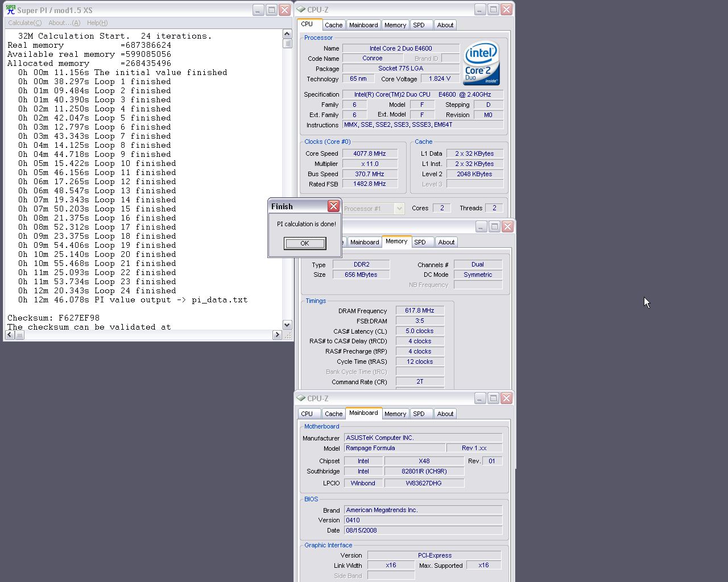This screenshot has width=728, height=582.
Task: Click the Core Voltage value 1.824 V
Action: pos(440,79)
